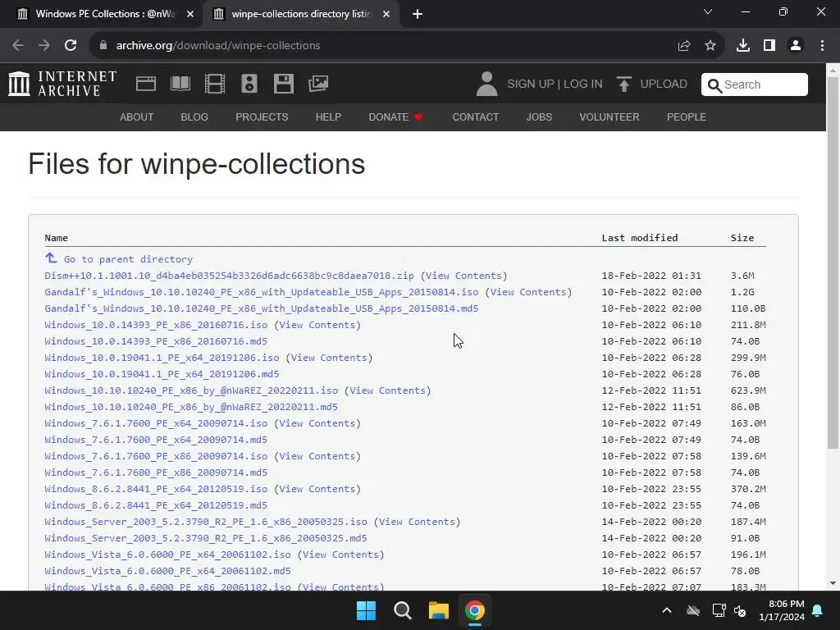Click the Internet Archive search field
This screenshot has height=630, width=840.
(755, 84)
